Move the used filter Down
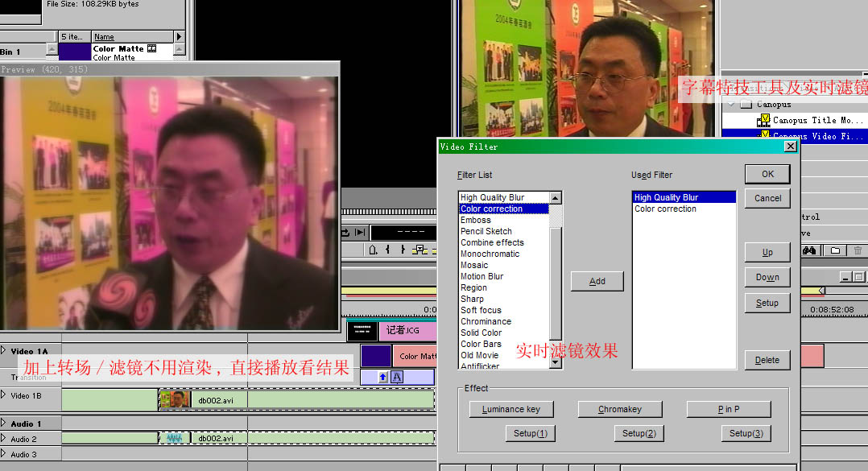 point(767,277)
